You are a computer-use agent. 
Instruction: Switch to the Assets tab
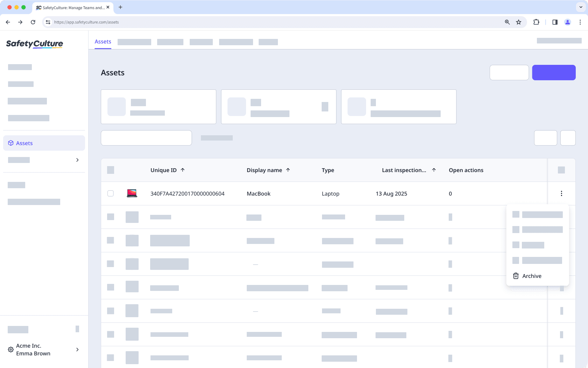click(x=103, y=41)
